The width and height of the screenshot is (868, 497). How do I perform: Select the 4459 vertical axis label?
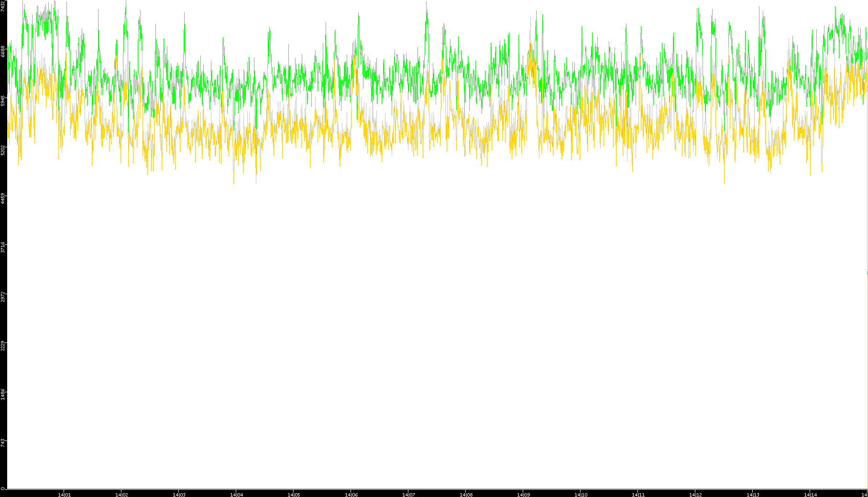3,199
